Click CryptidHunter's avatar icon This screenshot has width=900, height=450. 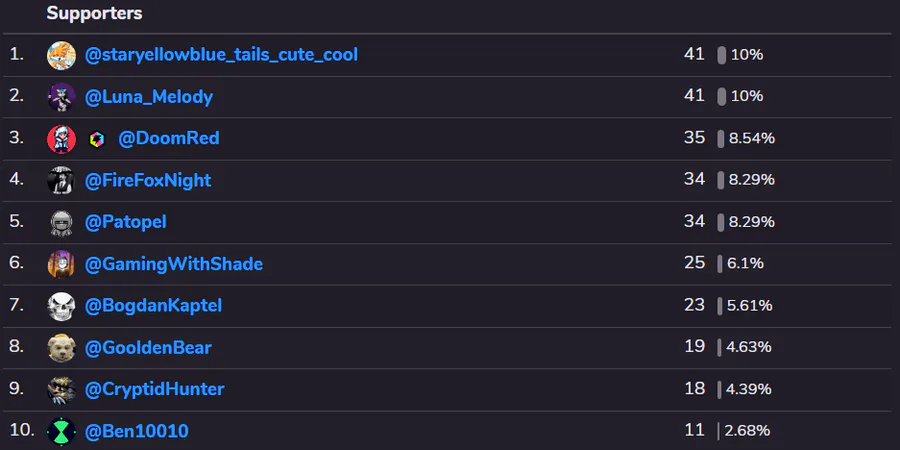coord(62,389)
